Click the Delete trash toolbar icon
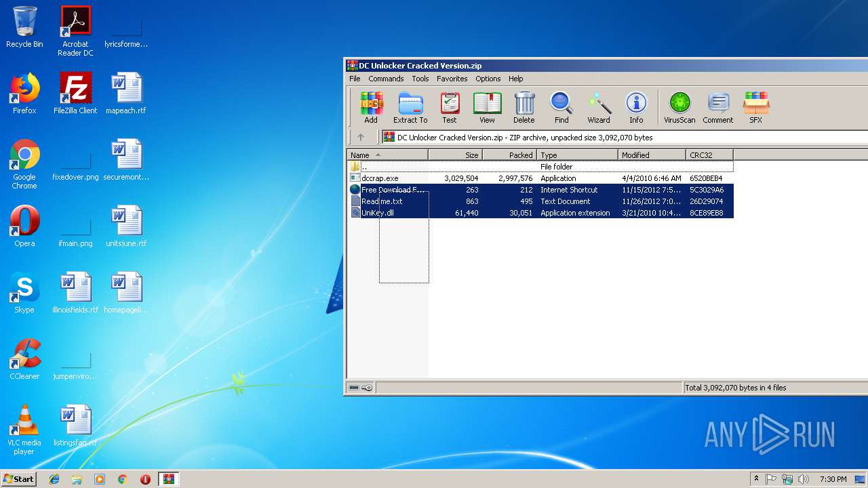 (x=524, y=108)
